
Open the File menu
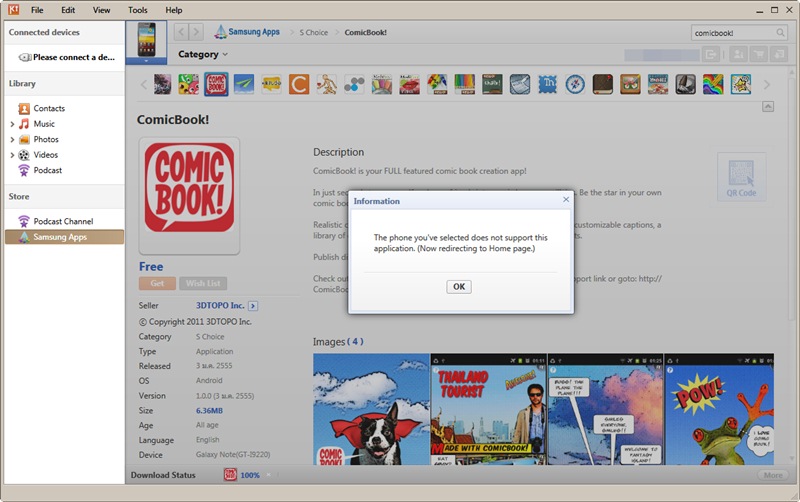point(37,10)
